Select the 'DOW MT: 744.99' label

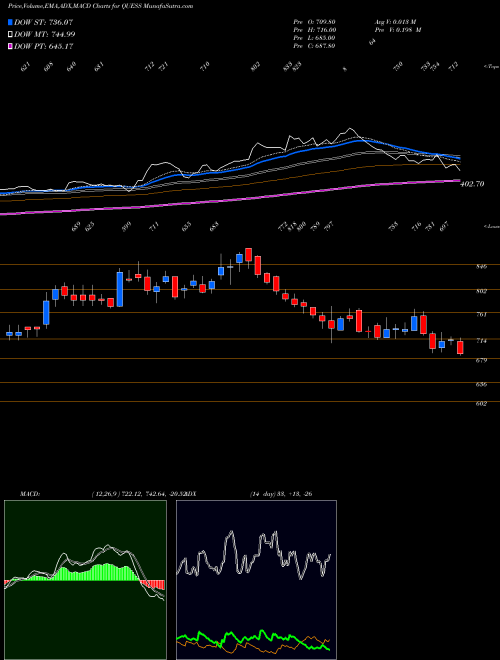[x=45, y=34]
